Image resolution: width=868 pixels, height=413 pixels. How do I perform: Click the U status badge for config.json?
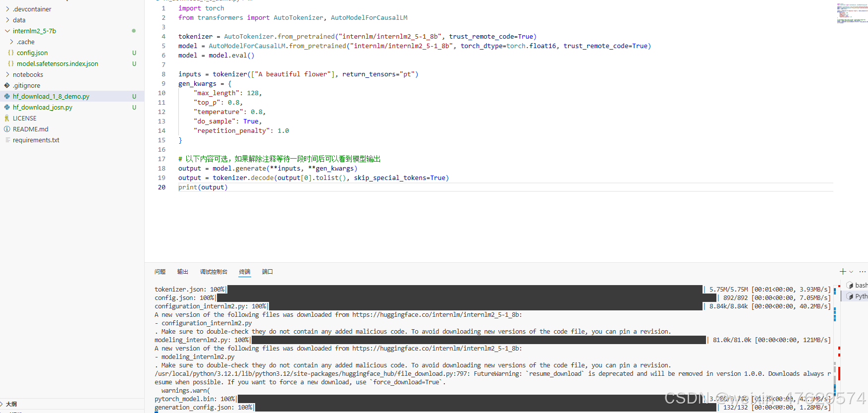pos(134,53)
